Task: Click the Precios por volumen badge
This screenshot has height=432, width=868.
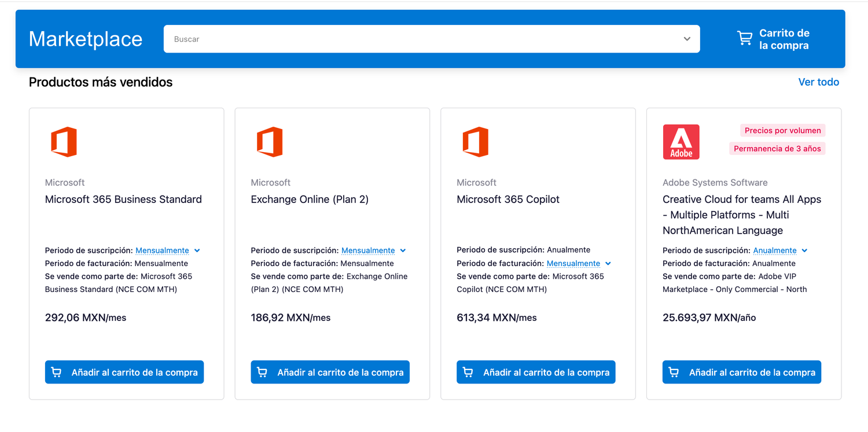Action: point(782,131)
